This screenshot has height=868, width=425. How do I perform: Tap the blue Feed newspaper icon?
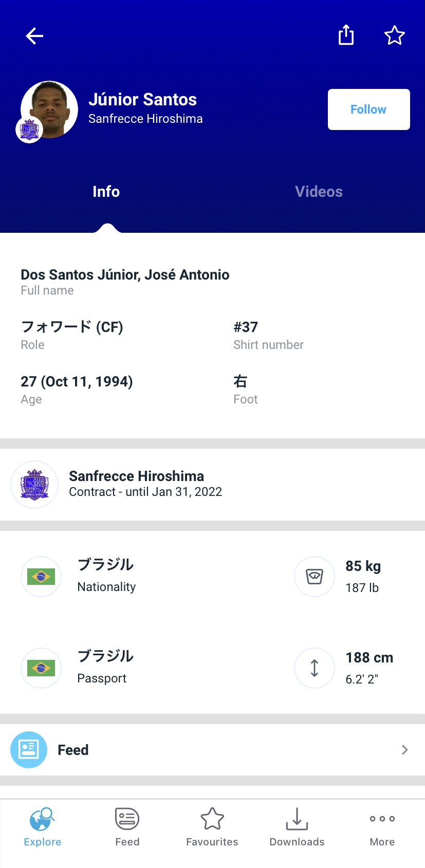coord(29,750)
